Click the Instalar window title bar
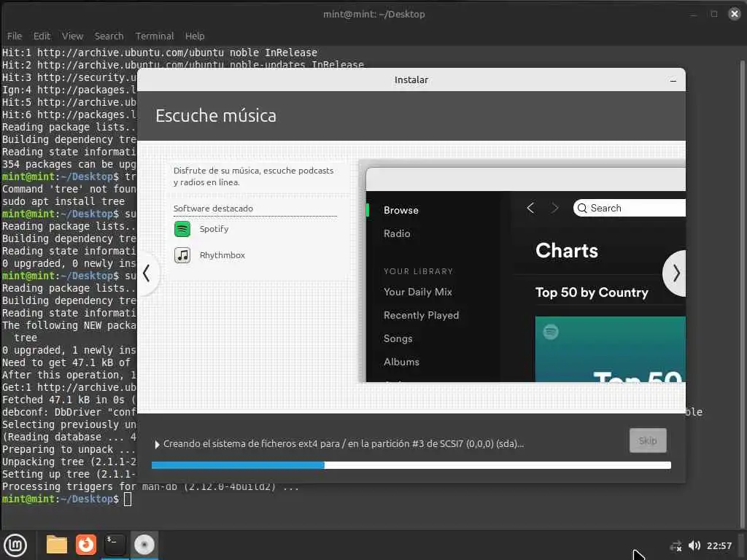Viewport: 747px width, 560px height. click(411, 80)
